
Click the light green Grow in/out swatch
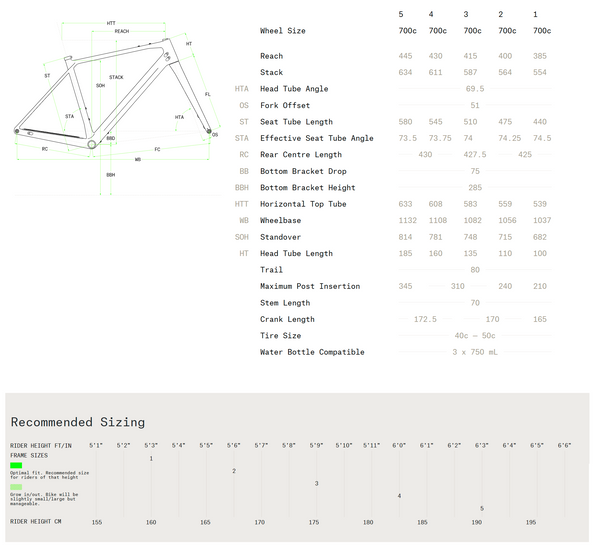pyautogui.click(x=17, y=487)
